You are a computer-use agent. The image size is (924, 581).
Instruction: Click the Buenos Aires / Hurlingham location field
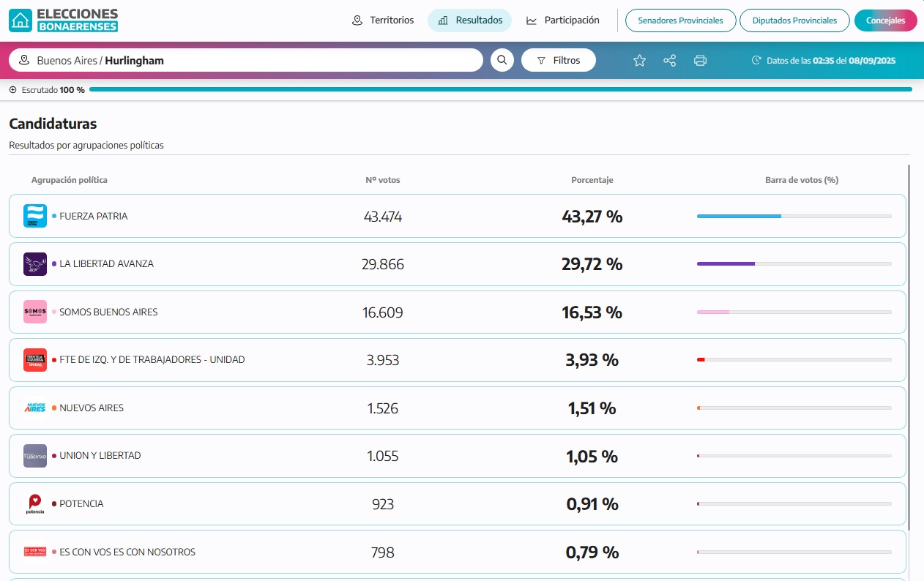246,60
